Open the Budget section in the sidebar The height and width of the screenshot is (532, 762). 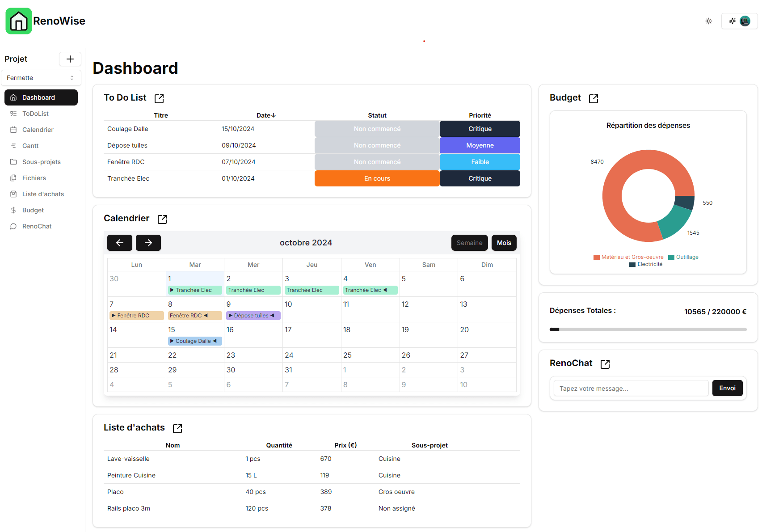tap(32, 210)
